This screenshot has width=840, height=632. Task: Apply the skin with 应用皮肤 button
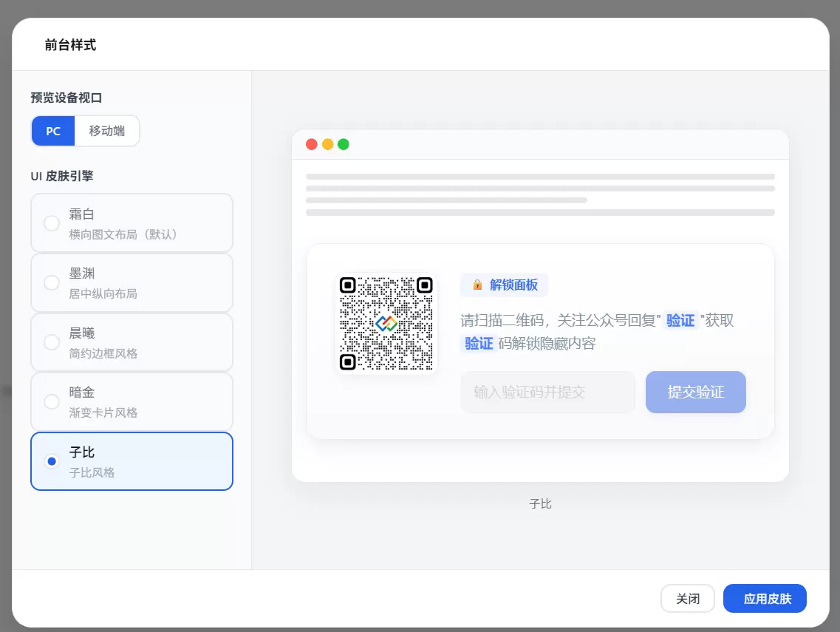coord(765,598)
